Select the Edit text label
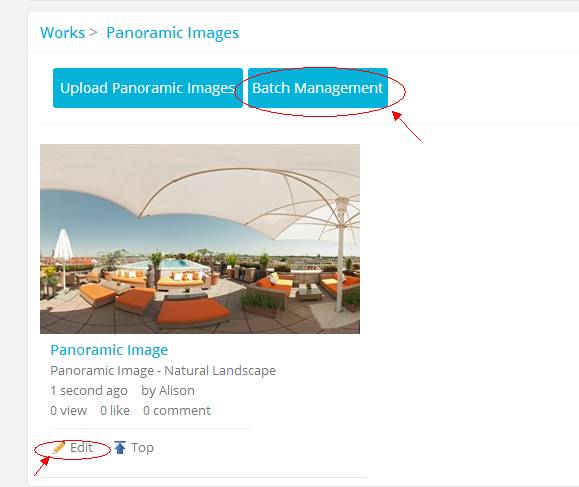 (81, 447)
